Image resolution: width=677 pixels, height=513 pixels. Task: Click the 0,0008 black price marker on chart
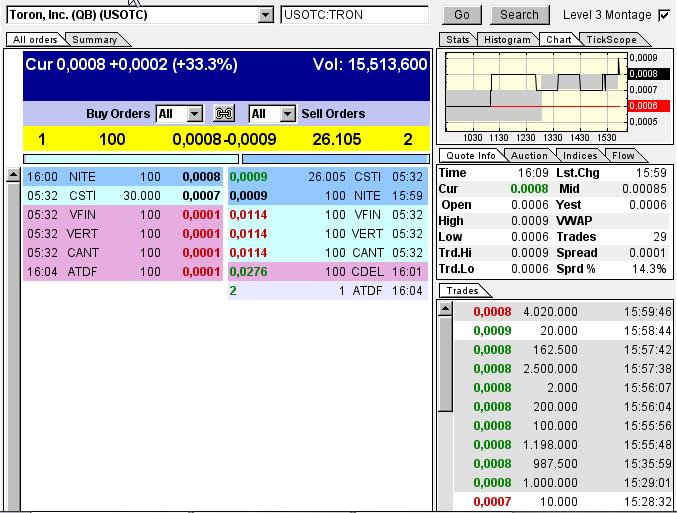click(x=649, y=74)
